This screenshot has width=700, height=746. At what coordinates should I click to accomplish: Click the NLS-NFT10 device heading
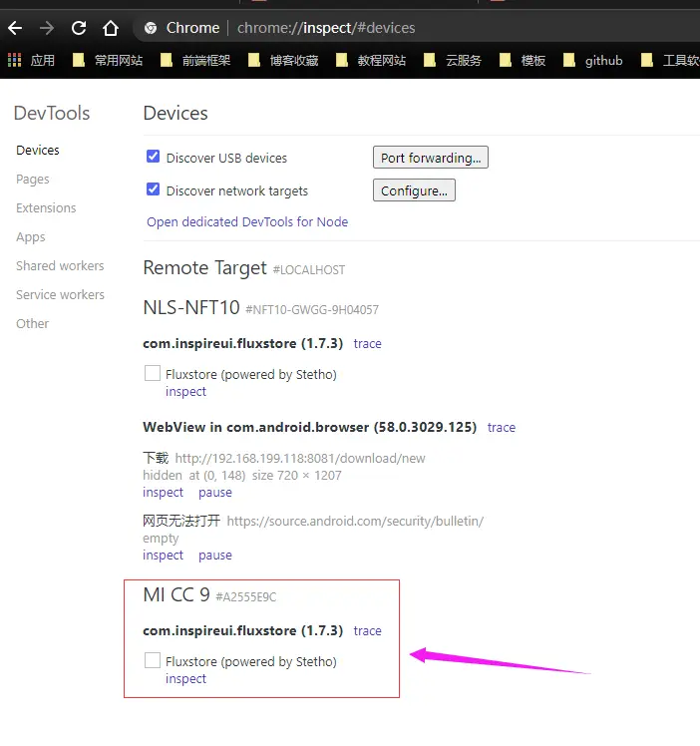click(191, 307)
